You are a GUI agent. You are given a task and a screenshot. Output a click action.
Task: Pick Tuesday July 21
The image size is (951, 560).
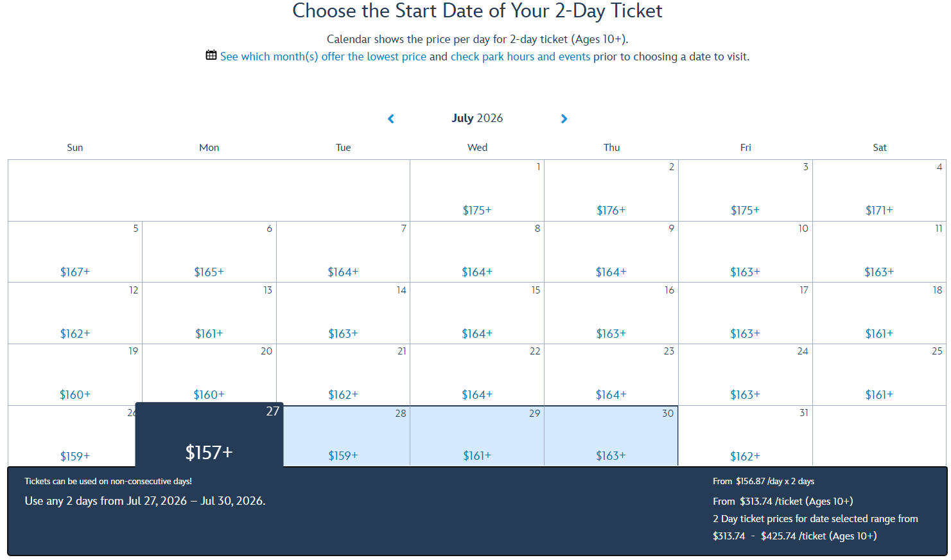343,375
